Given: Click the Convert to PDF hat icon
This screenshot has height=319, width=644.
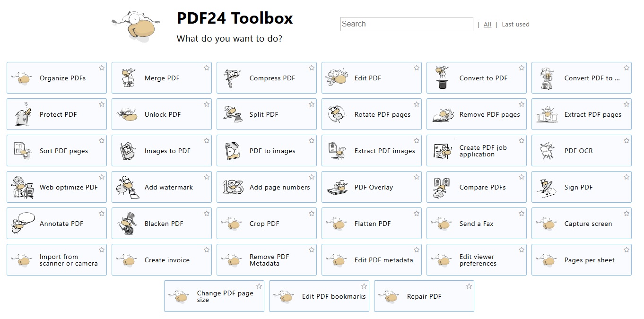Looking at the screenshot, I should pyautogui.click(x=442, y=78).
